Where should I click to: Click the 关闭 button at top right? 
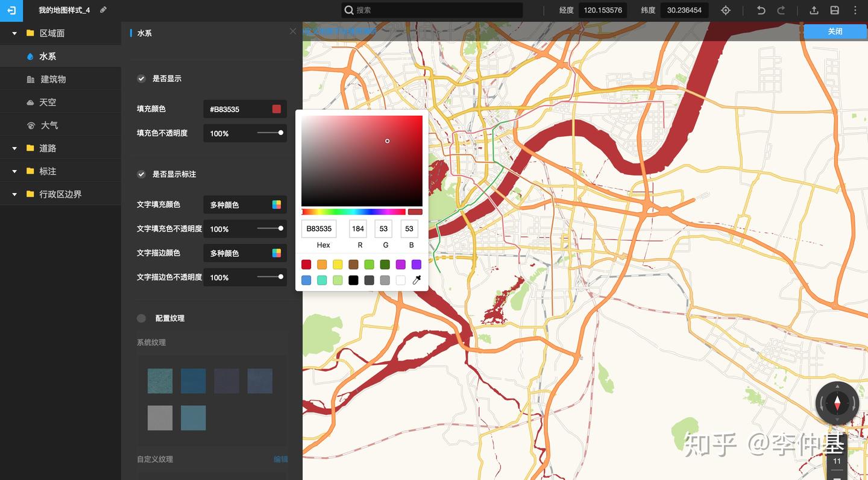pyautogui.click(x=835, y=31)
